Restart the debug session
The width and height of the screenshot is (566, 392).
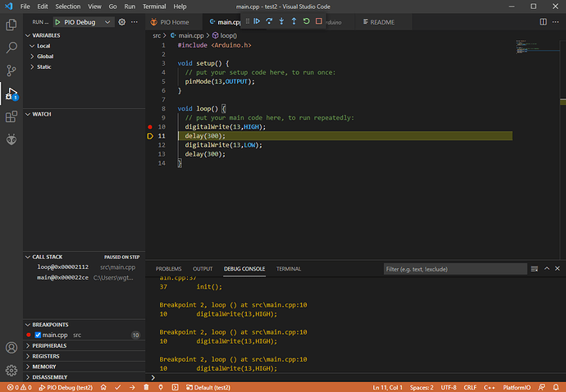[306, 21]
